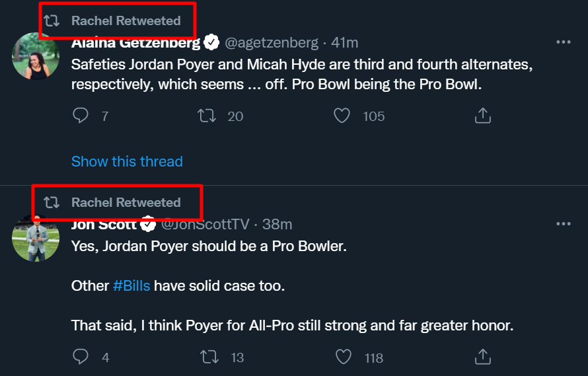Viewport: 588px width, 376px height.
Task: Retweet Alaina Getzenberg's Pro Bowl tweet
Action: pos(207,116)
